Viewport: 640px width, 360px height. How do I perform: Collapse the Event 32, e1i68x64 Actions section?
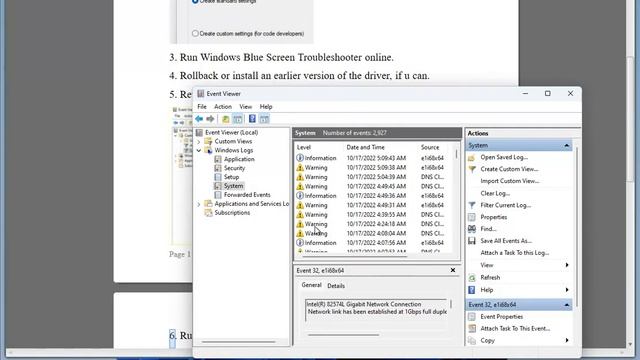567,305
